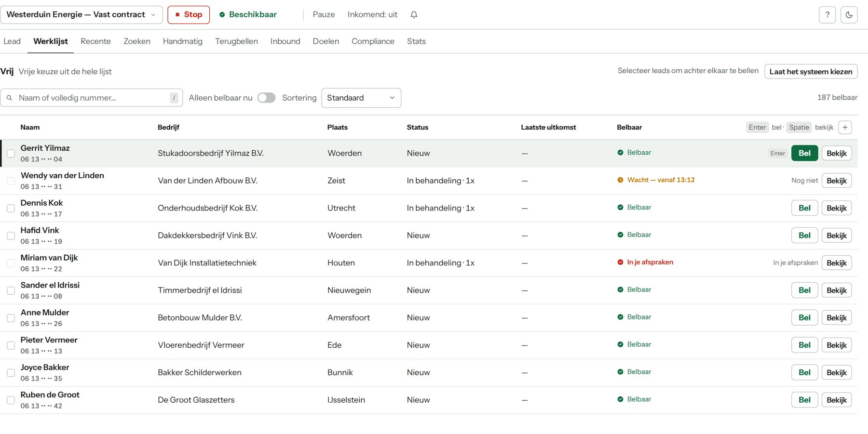The image size is (868, 434).
Task: Click 'Stukadoorsbedrijf Yilmaz B.V.' company cell
Action: pos(211,153)
